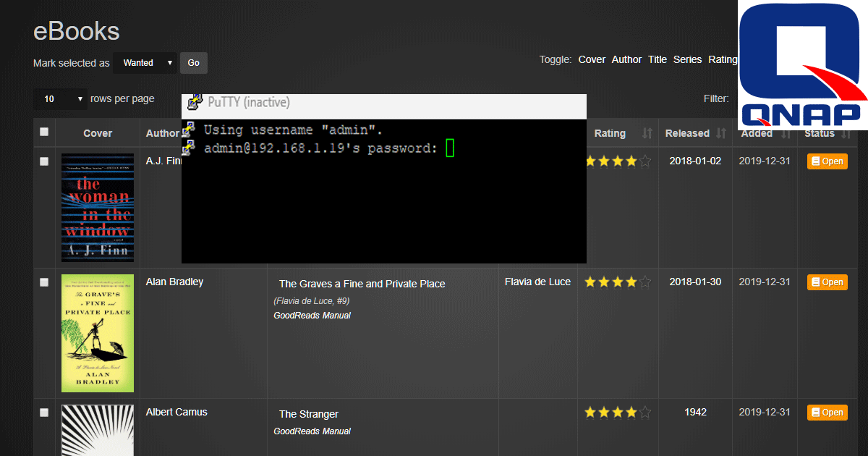Check the A.J. Finn row checkbox
Viewport: 868px width, 456px height.
point(44,161)
